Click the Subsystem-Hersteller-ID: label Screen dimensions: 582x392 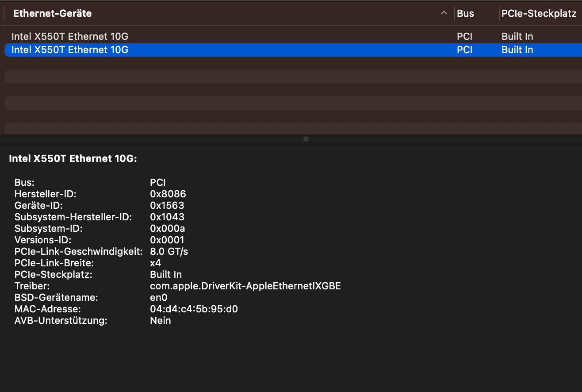pos(73,217)
